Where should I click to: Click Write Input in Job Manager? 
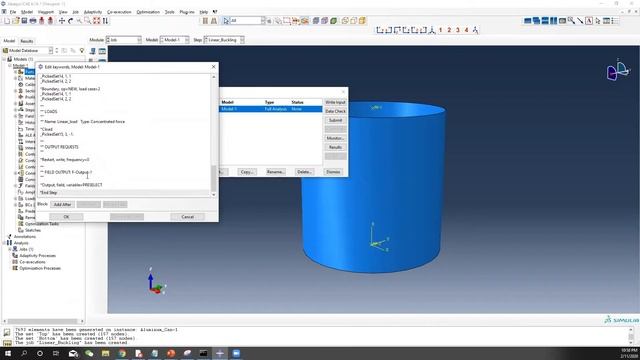coord(336,102)
